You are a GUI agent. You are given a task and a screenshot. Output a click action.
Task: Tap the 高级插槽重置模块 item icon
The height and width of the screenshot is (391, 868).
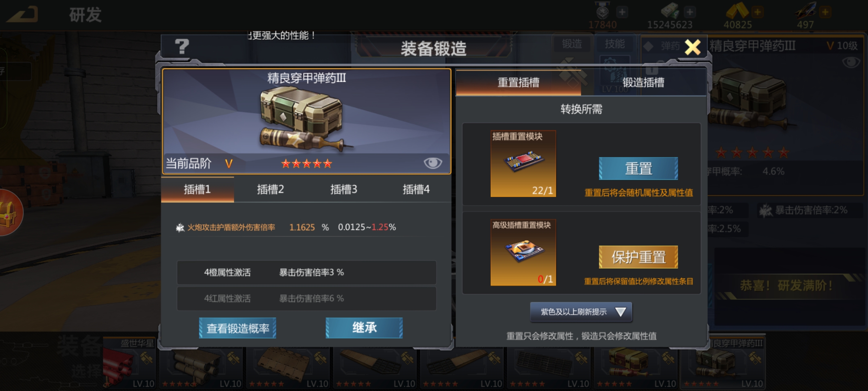[x=523, y=252]
